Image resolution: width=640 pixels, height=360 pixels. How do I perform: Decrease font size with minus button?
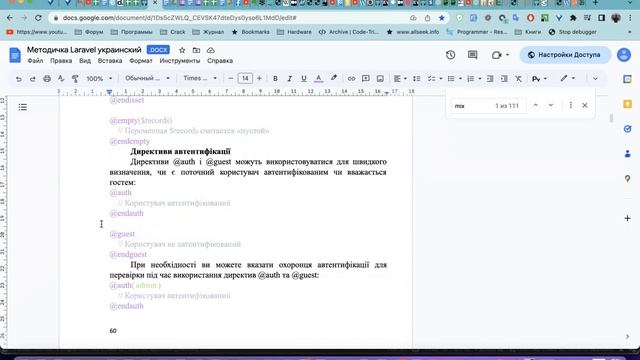231,78
